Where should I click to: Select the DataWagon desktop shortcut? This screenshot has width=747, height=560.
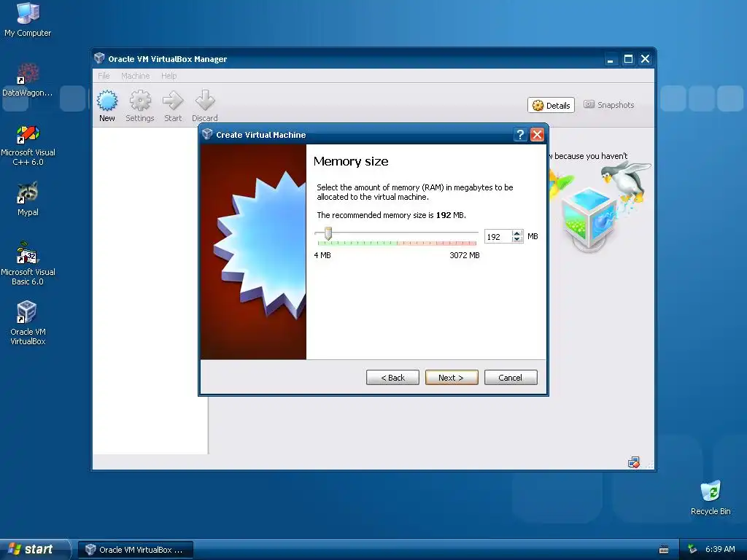tap(28, 79)
